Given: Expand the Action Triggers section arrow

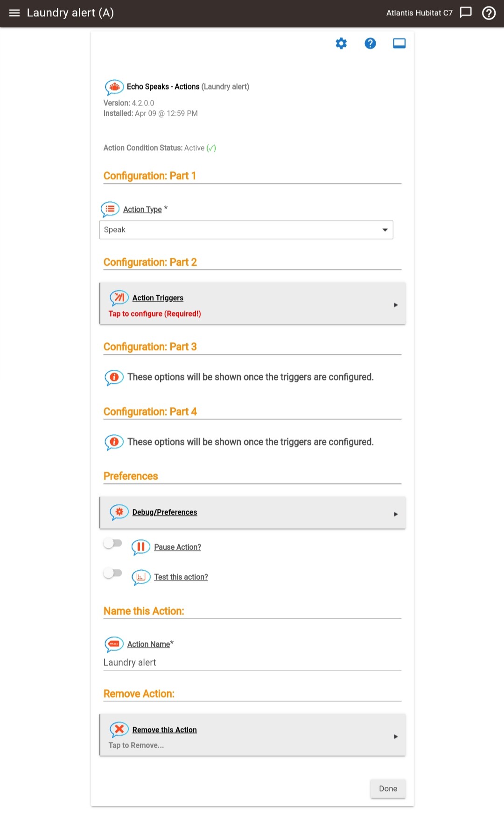Looking at the screenshot, I should [x=396, y=305].
